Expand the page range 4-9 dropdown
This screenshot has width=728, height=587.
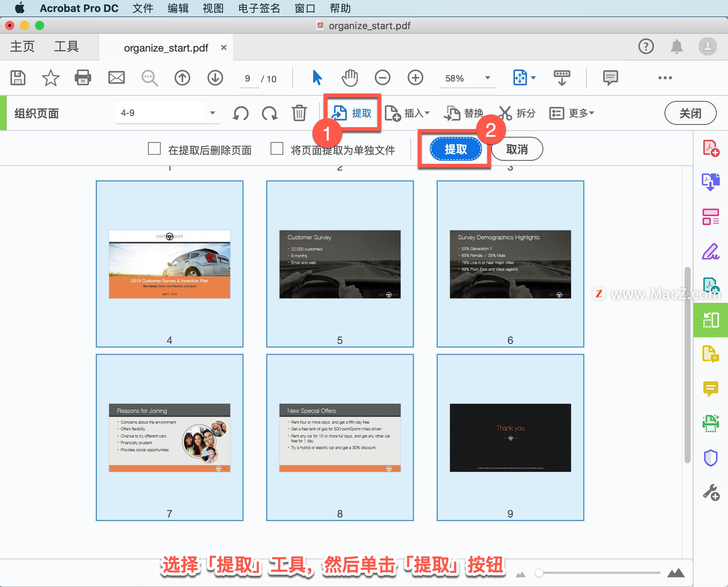coord(212,113)
